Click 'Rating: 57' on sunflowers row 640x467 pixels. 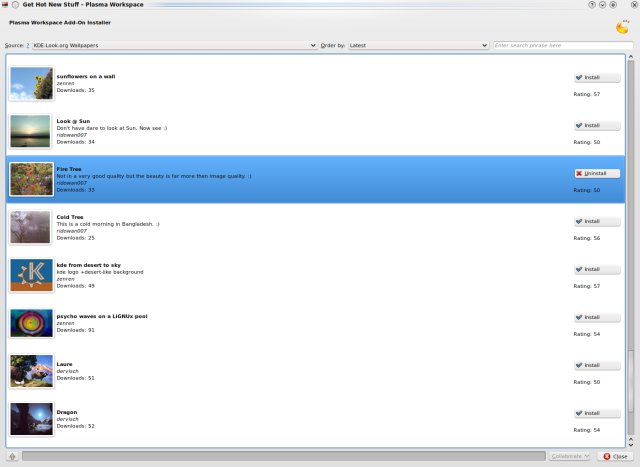pyautogui.click(x=587, y=94)
